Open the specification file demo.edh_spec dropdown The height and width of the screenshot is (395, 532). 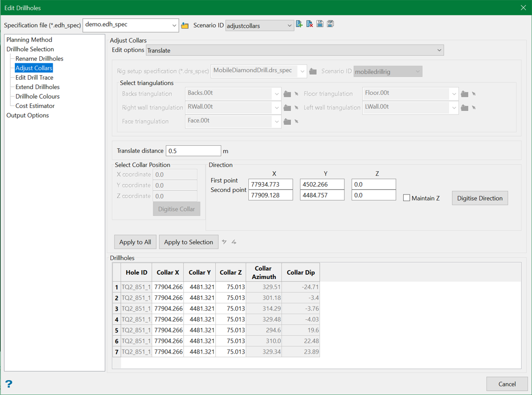click(174, 25)
